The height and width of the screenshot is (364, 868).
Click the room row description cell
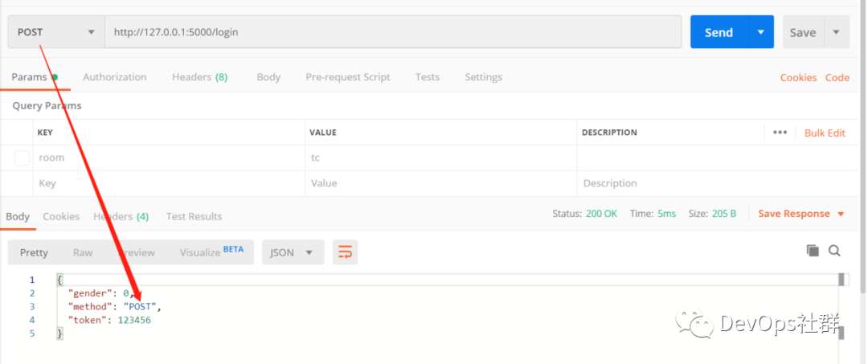point(718,157)
